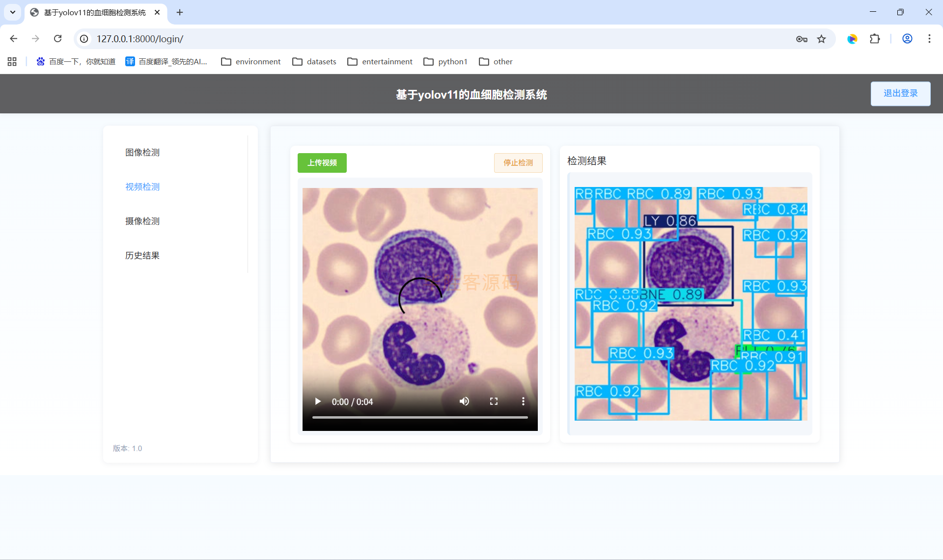Bookmark this page with star icon
The image size is (943, 560).
pyautogui.click(x=821, y=39)
